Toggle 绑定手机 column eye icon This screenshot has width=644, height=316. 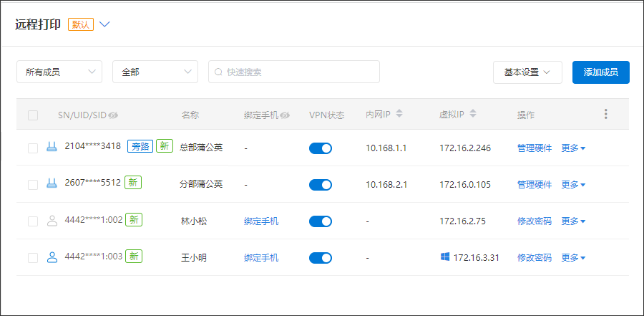point(285,115)
